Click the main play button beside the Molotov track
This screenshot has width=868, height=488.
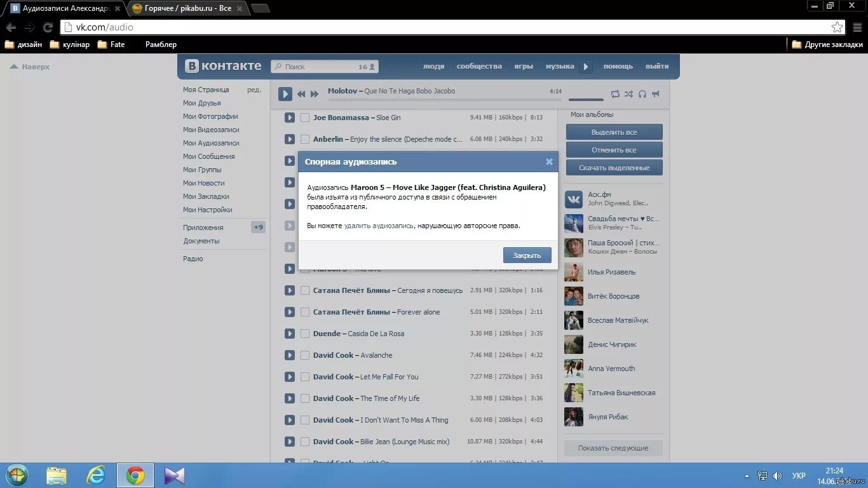point(285,94)
